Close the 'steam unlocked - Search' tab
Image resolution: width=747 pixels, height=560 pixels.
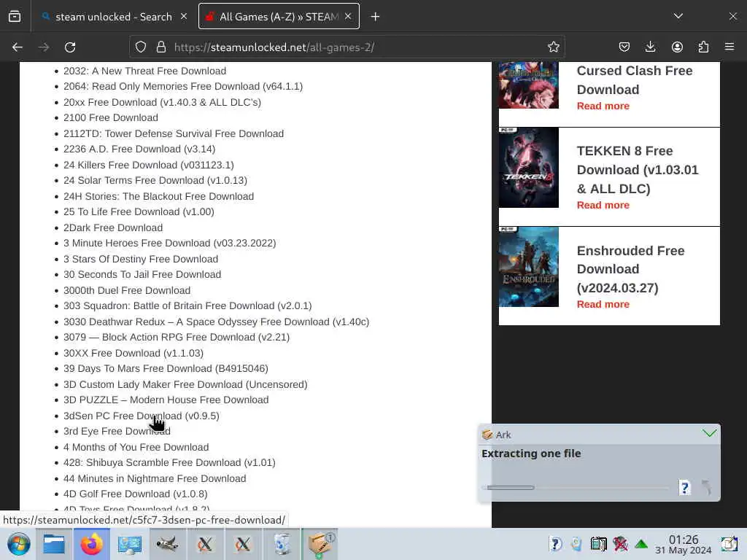point(184,17)
